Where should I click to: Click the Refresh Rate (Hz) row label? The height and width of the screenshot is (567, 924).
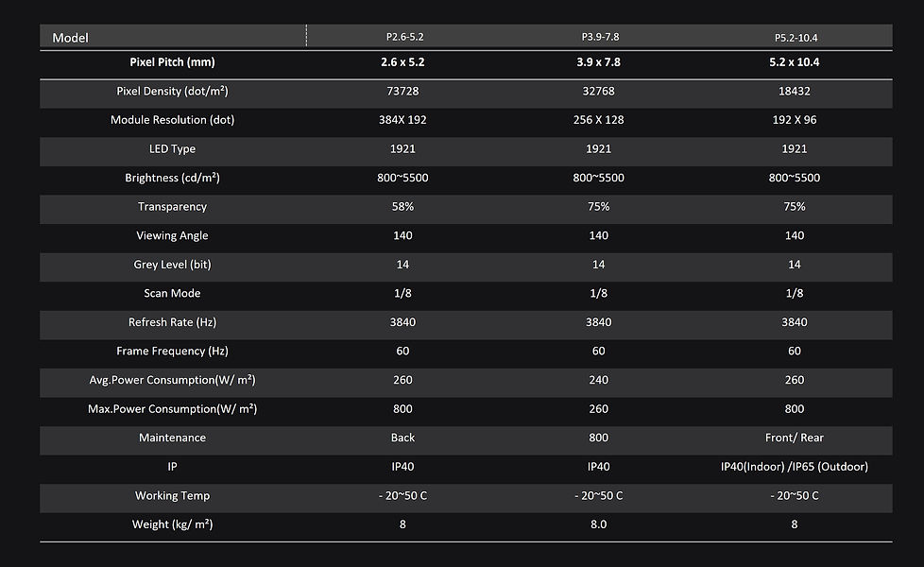(x=172, y=322)
